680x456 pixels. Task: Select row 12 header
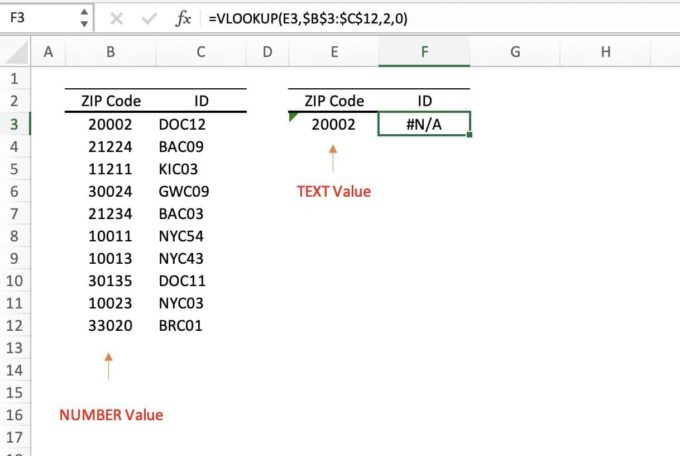[x=14, y=325]
